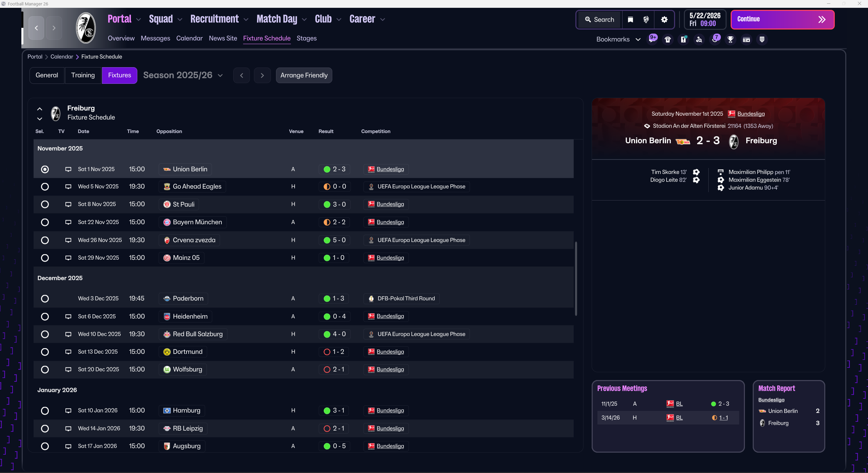Click the Arrange Friendly button
The width and height of the screenshot is (868, 473).
[x=304, y=75]
